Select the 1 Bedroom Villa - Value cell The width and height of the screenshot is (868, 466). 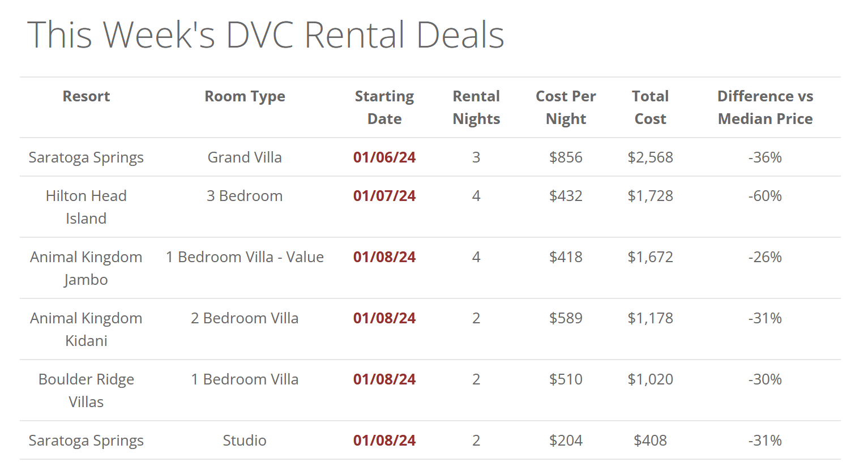click(x=245, y=257)
